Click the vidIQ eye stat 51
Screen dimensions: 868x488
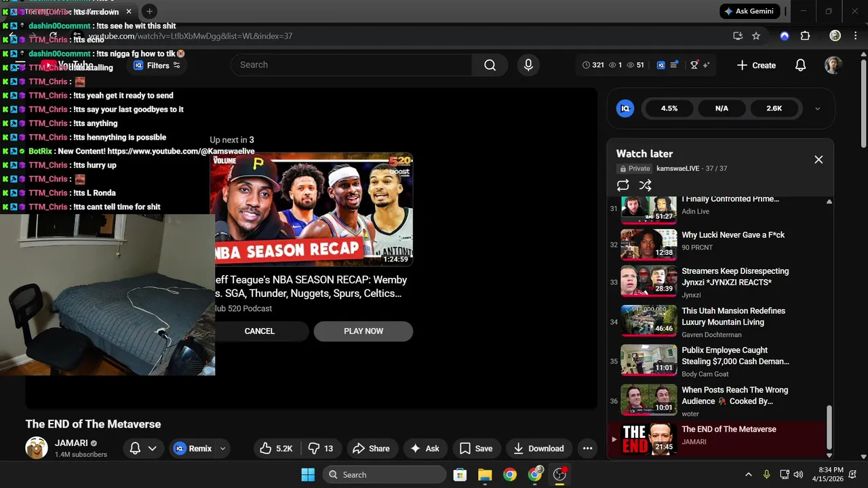[635, 65]
